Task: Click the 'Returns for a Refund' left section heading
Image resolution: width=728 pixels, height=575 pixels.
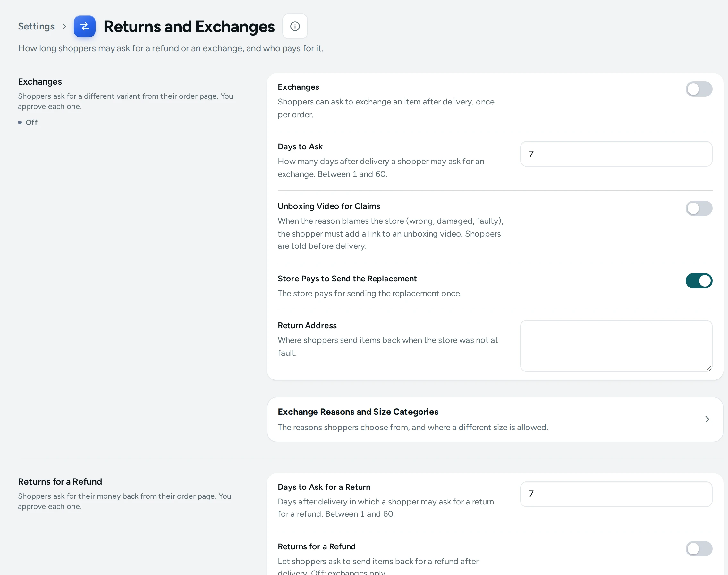Action: click(60, 482)
